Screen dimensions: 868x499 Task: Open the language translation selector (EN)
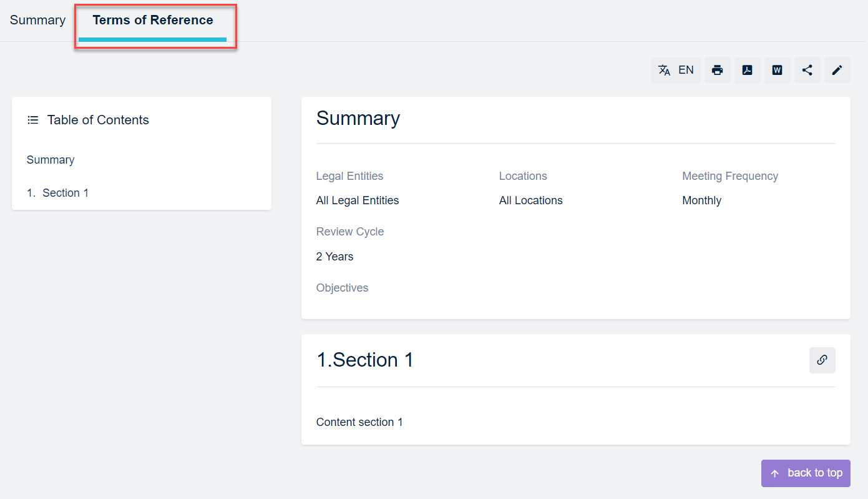tap(676, 70)
